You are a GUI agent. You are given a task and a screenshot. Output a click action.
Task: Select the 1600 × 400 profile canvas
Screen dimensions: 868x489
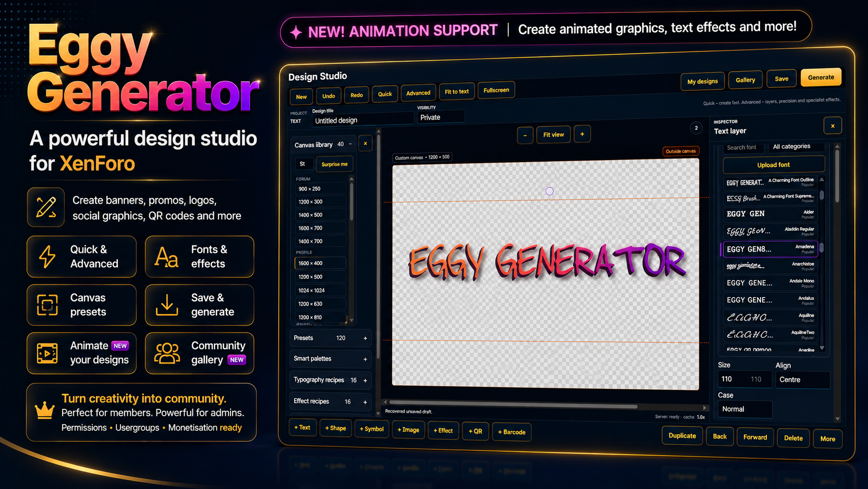[320, 263]
